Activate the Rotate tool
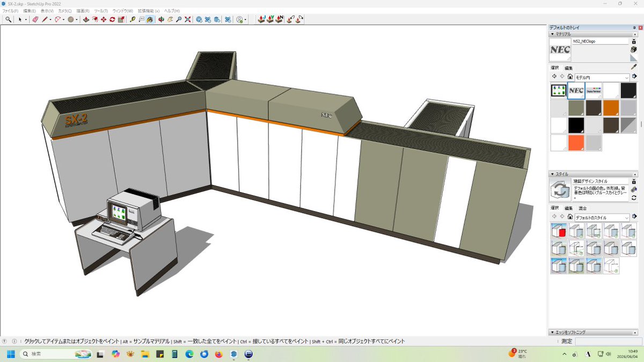The width and height of the screenshot is (644, 362). pos(112,19)
